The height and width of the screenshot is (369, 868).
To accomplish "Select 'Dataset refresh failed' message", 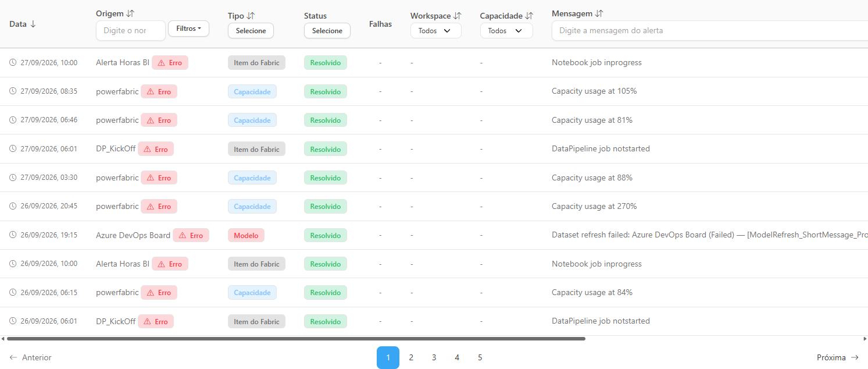I will 710,235.
